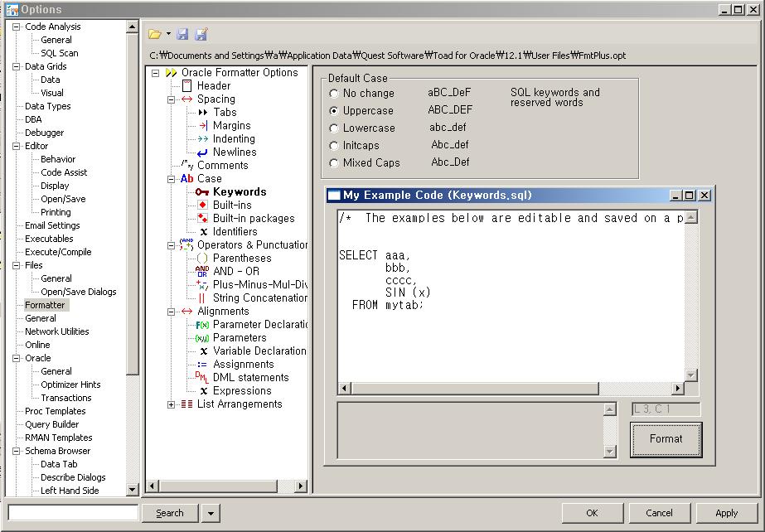765x532 pixels.
Task: Click the open folder toolbar icon
Action: 155,35
